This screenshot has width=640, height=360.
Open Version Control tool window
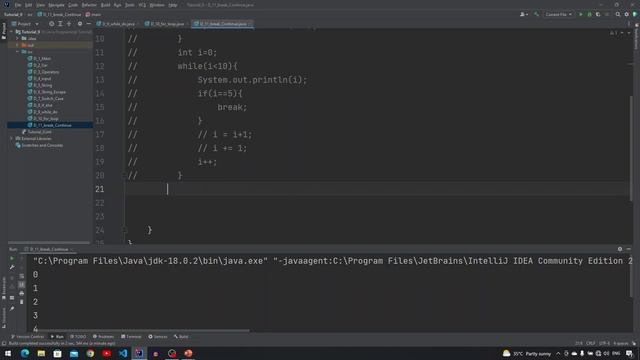pos(27,337)
